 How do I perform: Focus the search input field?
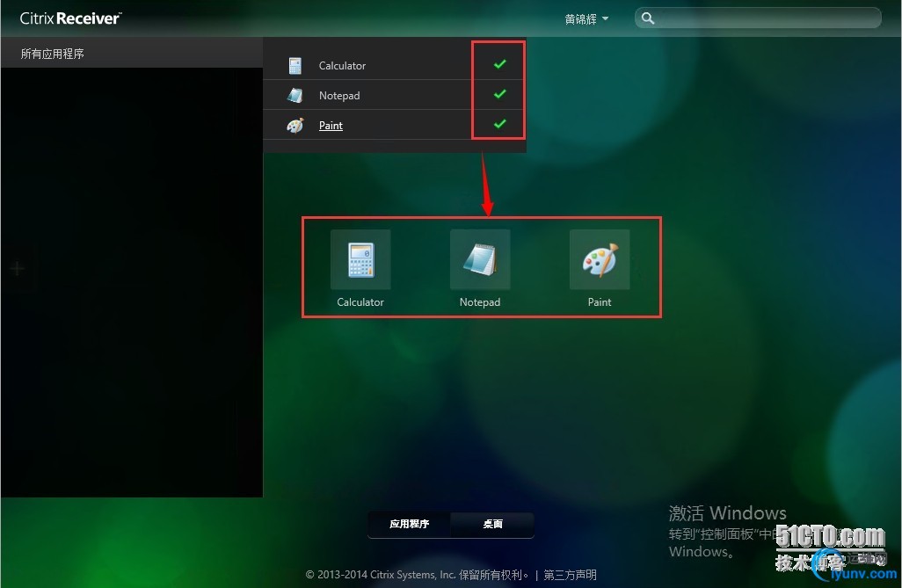tap(758, 18)
